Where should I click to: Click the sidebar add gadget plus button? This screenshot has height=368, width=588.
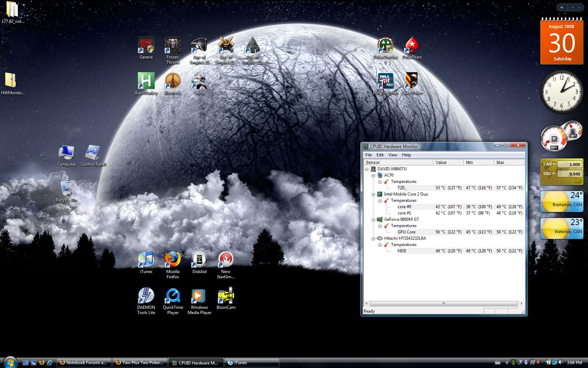click(x=562, y=7)
